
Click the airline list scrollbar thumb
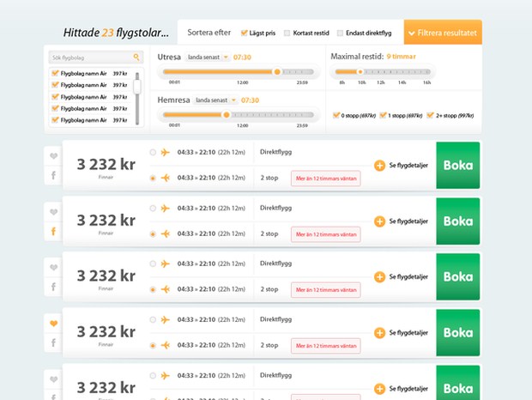click(x=137, y=87)
